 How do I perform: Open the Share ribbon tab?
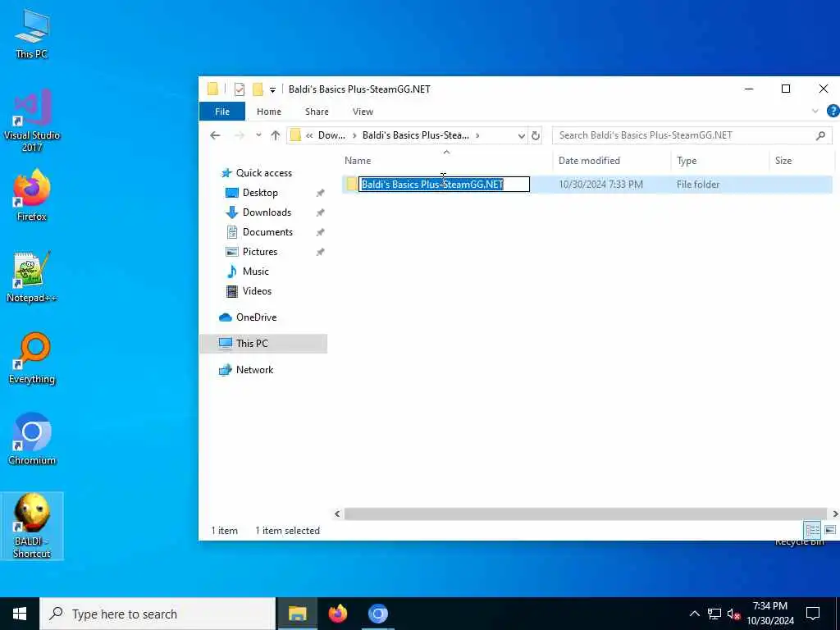(x=317, y=112)
